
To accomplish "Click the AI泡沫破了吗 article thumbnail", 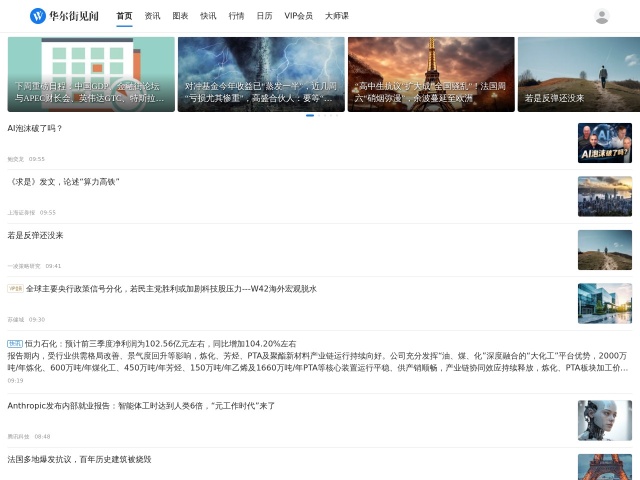I will pyautogui.click(x=604, y=143).
